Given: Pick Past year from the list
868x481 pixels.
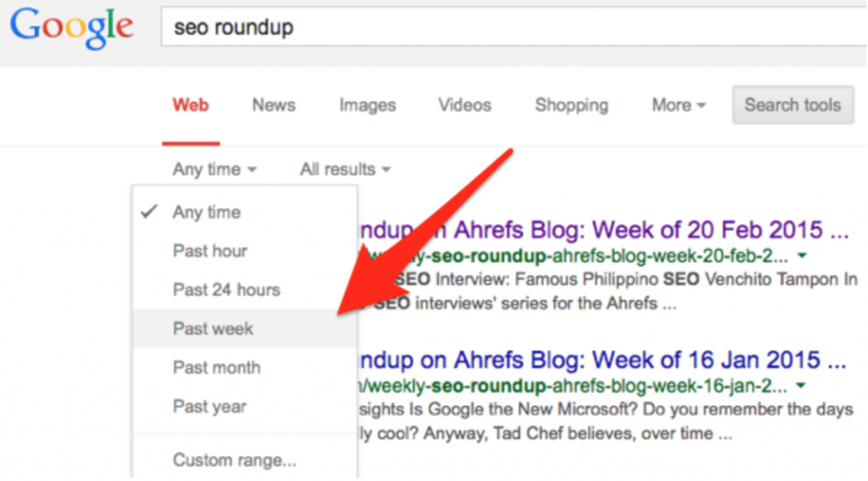Looking at the screenshot, I should click(x=209, y=406).
